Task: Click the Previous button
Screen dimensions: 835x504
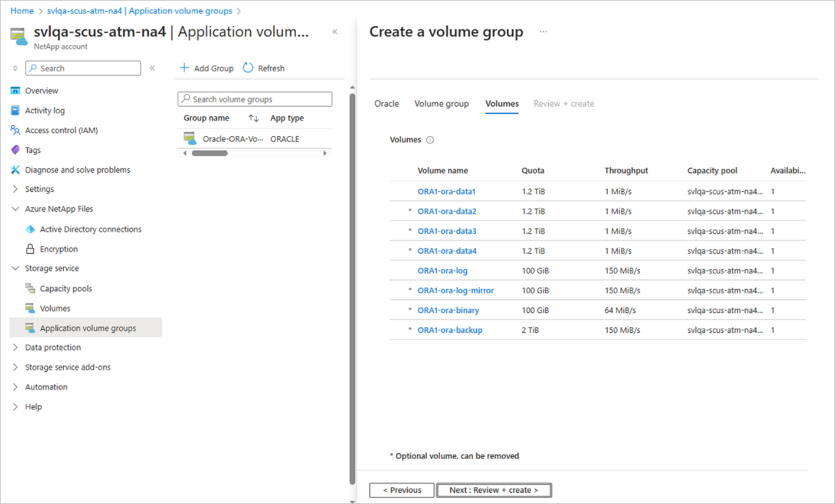Action: click(x=402, y=490)
